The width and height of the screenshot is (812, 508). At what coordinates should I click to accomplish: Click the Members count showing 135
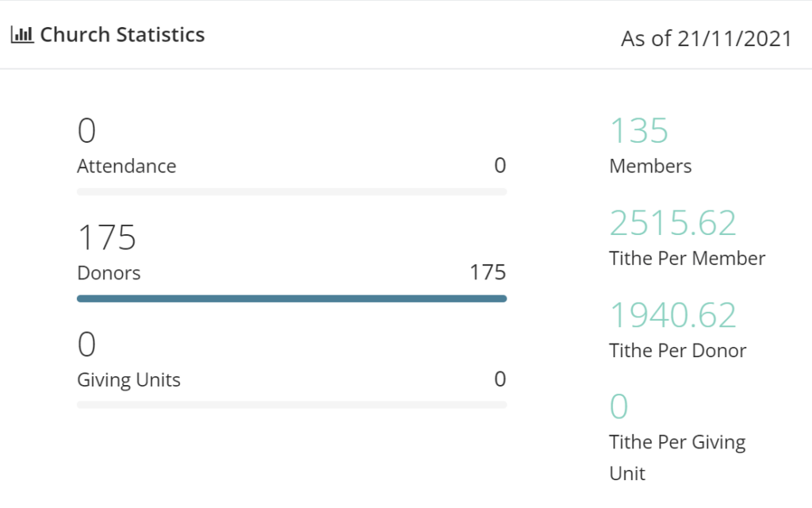(640, 129)
